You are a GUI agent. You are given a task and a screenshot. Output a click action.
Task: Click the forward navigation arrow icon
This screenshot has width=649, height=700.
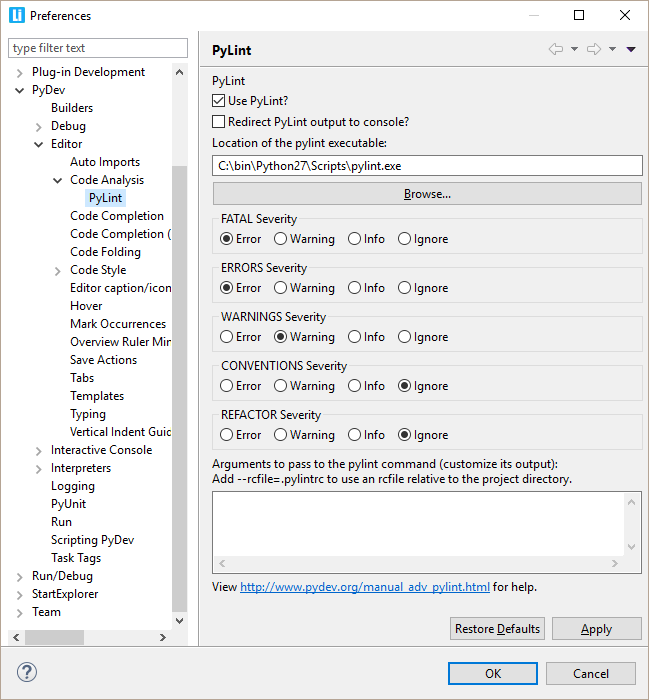click(594, 49)
